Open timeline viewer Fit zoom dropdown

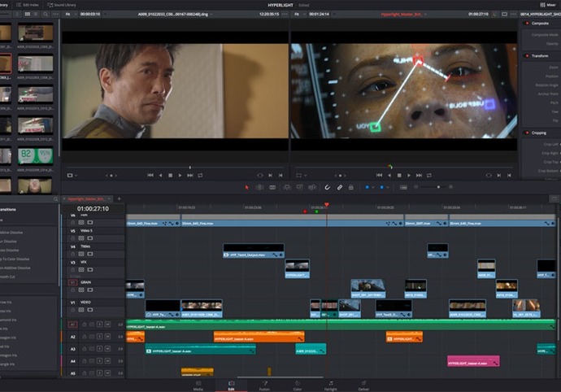click(298, 14)
